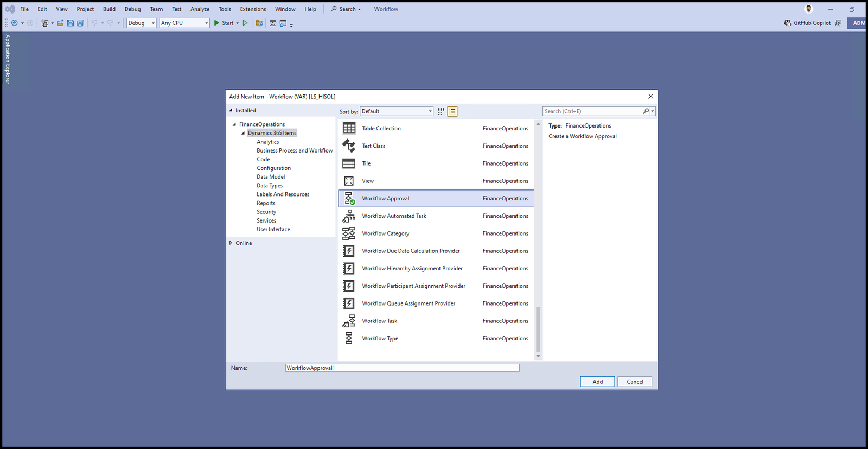Click Start Without Debugging icon

[245, 23]
